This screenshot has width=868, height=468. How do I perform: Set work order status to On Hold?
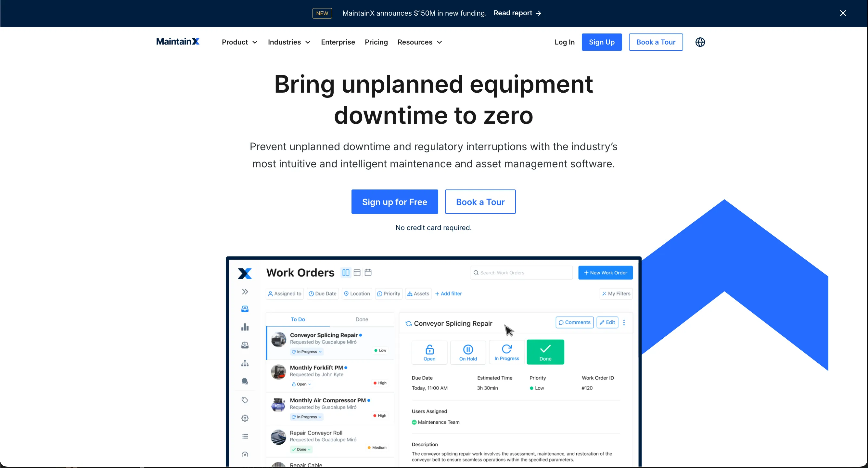468,352
